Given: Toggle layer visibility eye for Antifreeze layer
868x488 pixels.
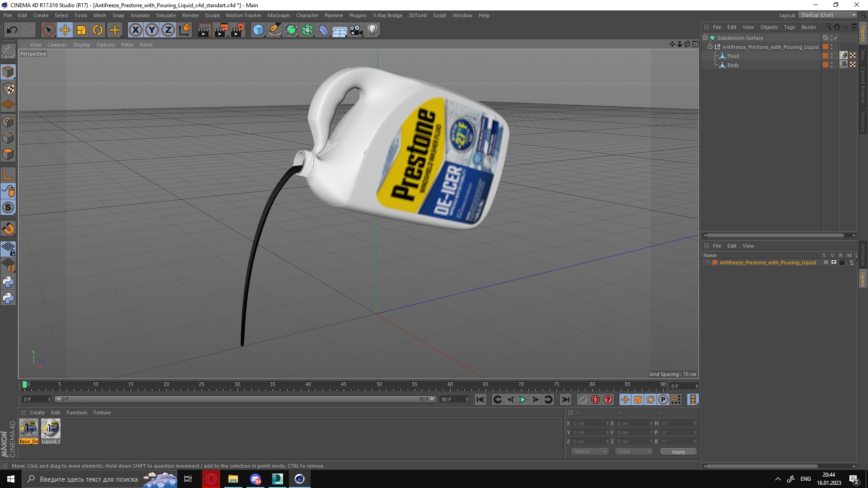Looking at the screenshot, I should 834,263.
